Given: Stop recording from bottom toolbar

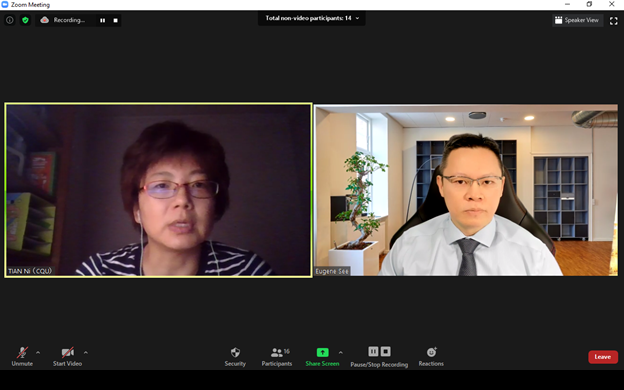Looking at the screenshot, I should point(386,351).
